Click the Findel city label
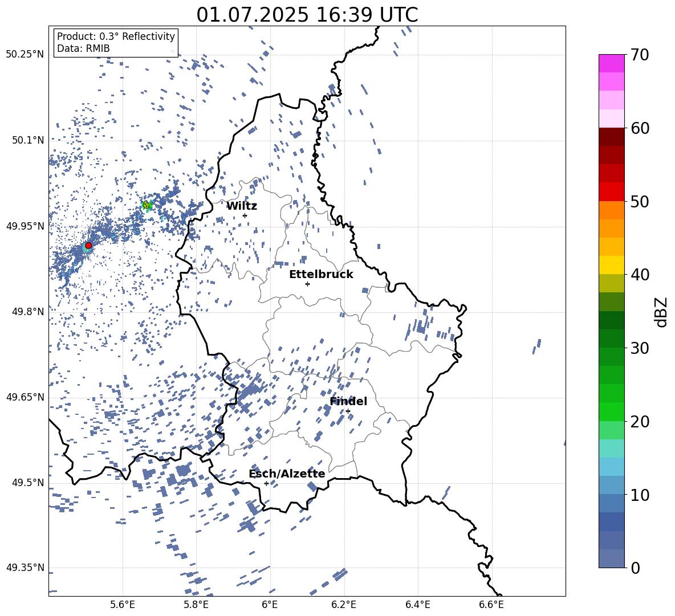This screenshot has height=616, width=675. tap(348, 401)
